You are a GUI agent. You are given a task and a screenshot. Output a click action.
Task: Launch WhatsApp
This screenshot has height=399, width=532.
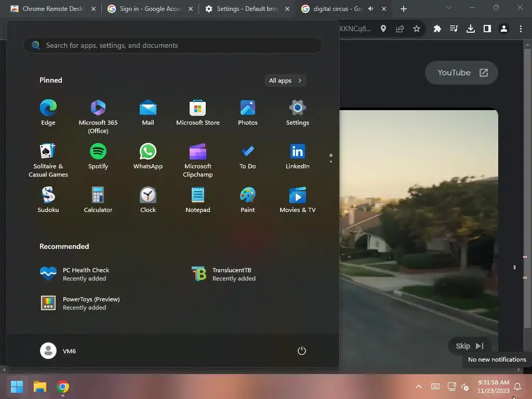point(148,156)
